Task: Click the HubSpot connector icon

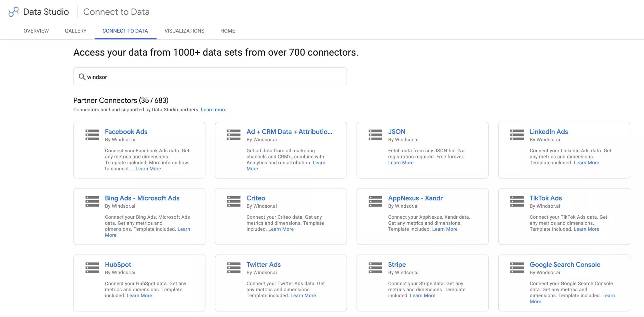Action: coord(92,268)
